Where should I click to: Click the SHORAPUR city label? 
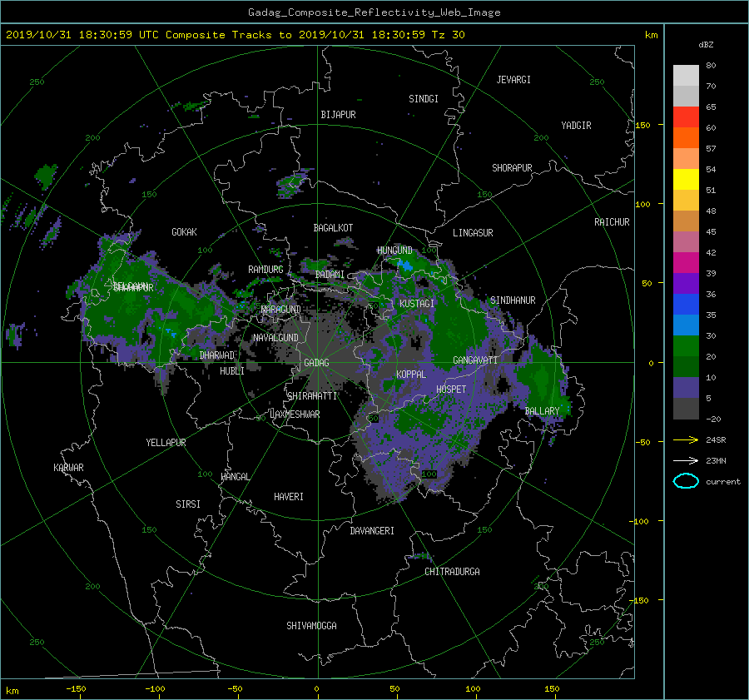click(x=512, y=168)
